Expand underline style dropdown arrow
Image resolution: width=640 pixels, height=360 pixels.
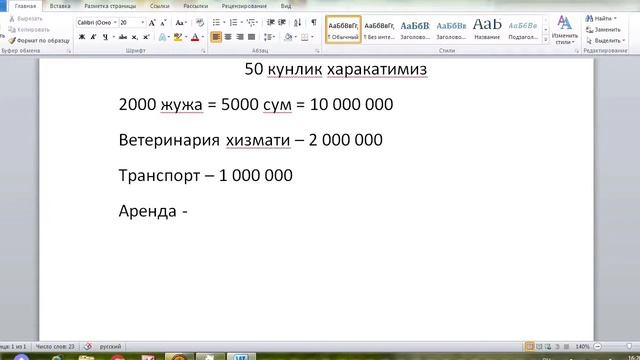(x=113, y=37)
